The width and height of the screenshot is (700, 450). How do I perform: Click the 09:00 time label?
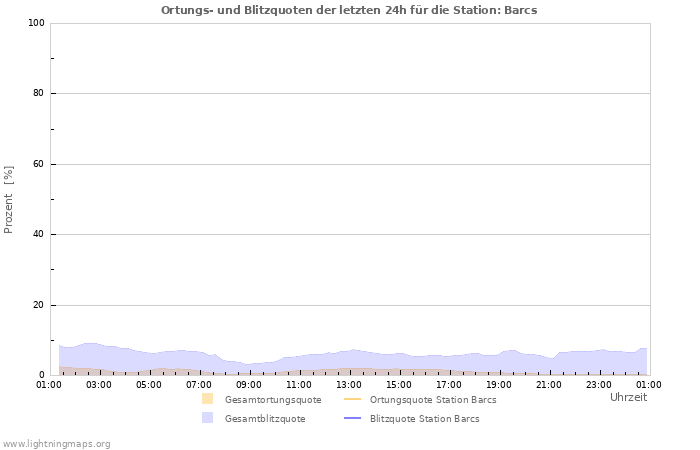[x=249, y=385]
